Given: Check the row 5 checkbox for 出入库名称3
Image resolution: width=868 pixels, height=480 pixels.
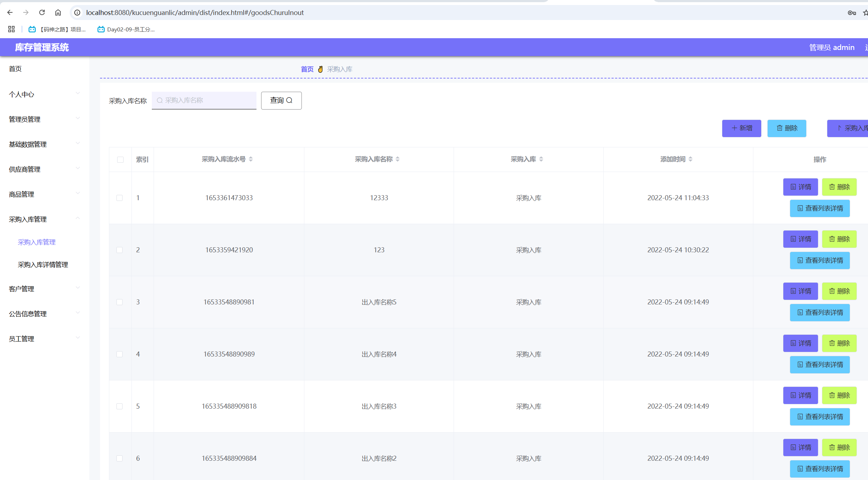Looking at the screenshot, I should [120, 406].
